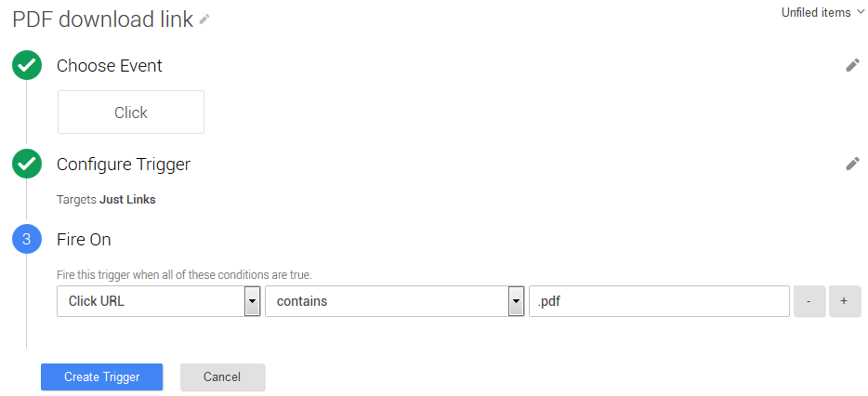
Task: Add a condition with plus button
Action: 844,301
